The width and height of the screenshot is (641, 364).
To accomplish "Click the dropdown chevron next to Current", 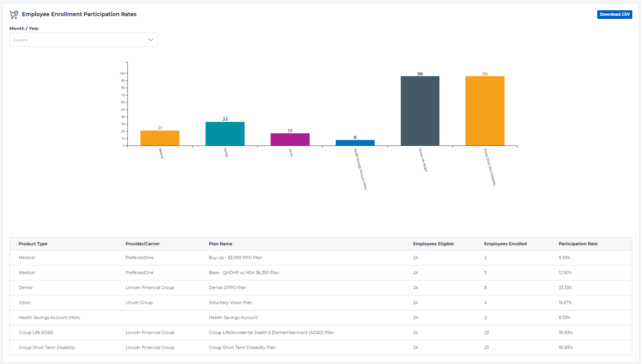I will 150,40.
